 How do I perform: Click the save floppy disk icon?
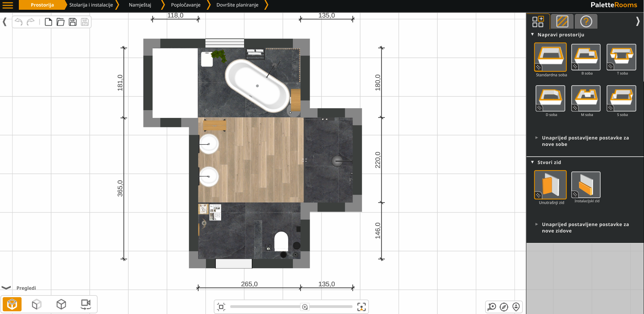(x=73, y=22)
